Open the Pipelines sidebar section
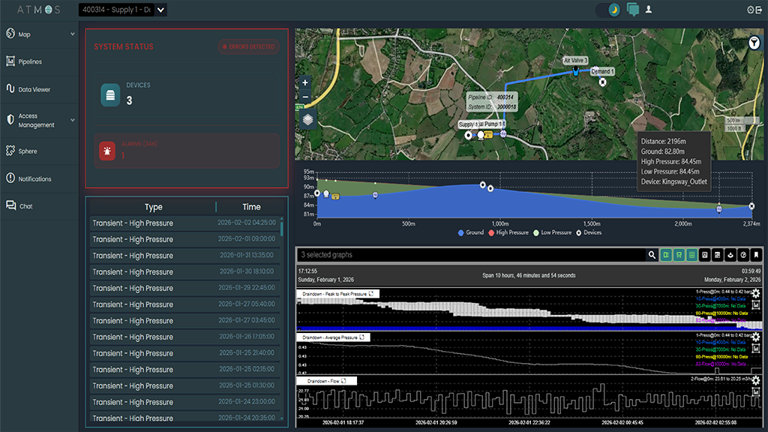This screenshot has width=768, height=432. coord(30,62)
